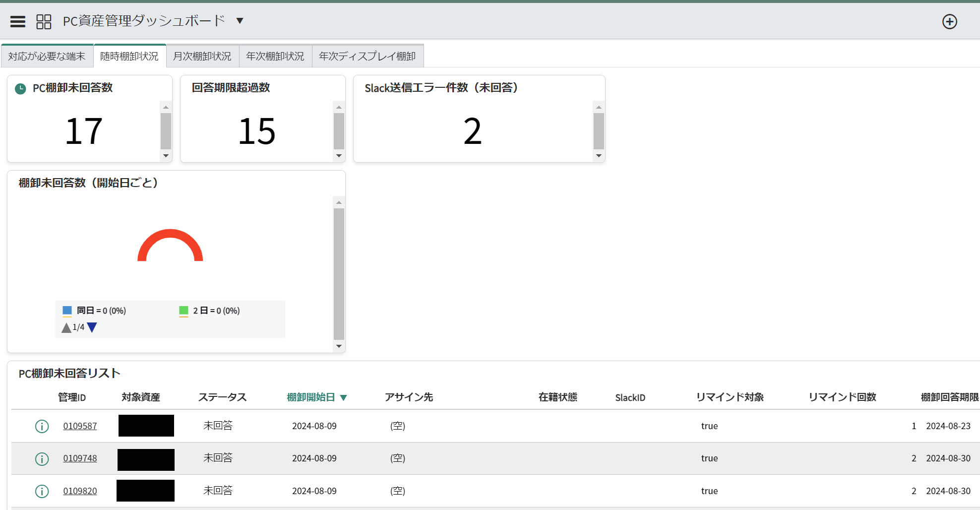980x510 pixels.
Task: Click the legend previous page gray triangle
Action: click(66, 327)
